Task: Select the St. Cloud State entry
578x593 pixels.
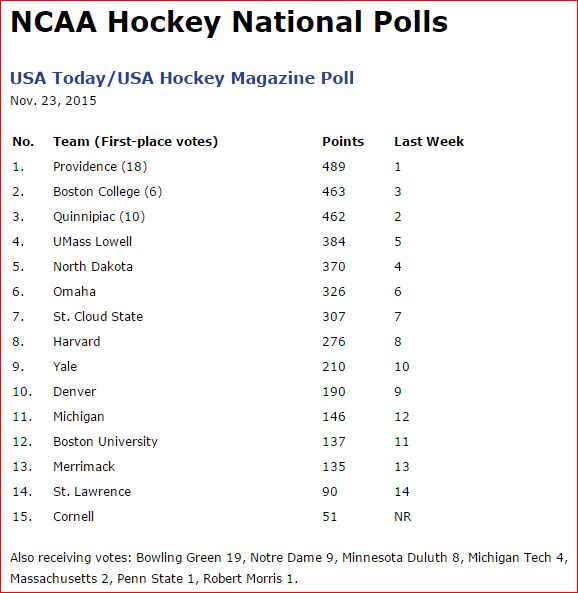Action: (98, 317)
